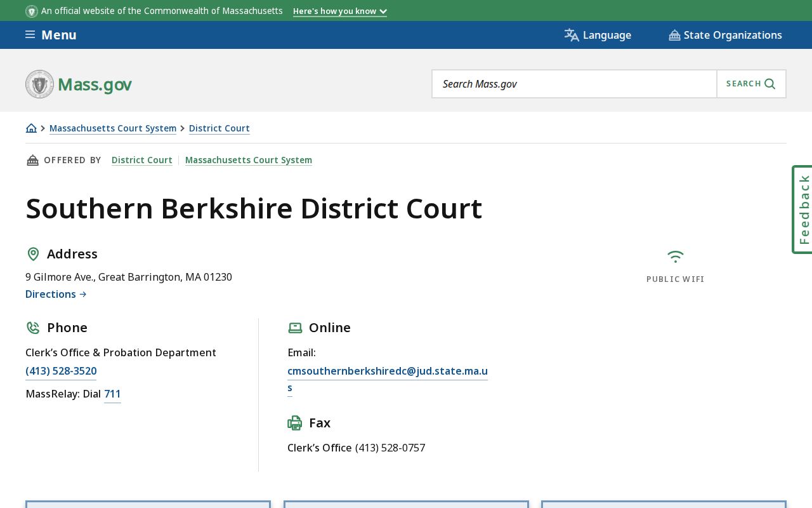812x508 pixels.
Task: Focus the Search Mass.gov input field
Action: [x=574, y=84]
